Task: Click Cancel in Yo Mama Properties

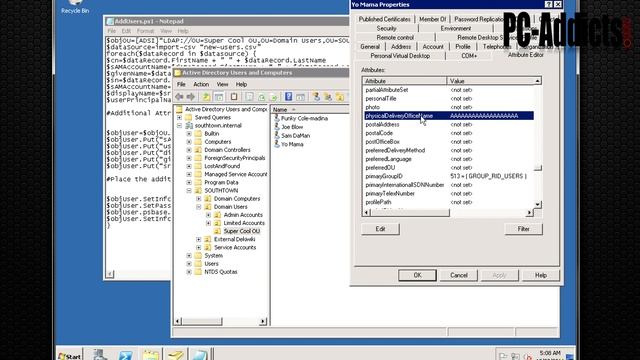Action: tap(459, 275)
